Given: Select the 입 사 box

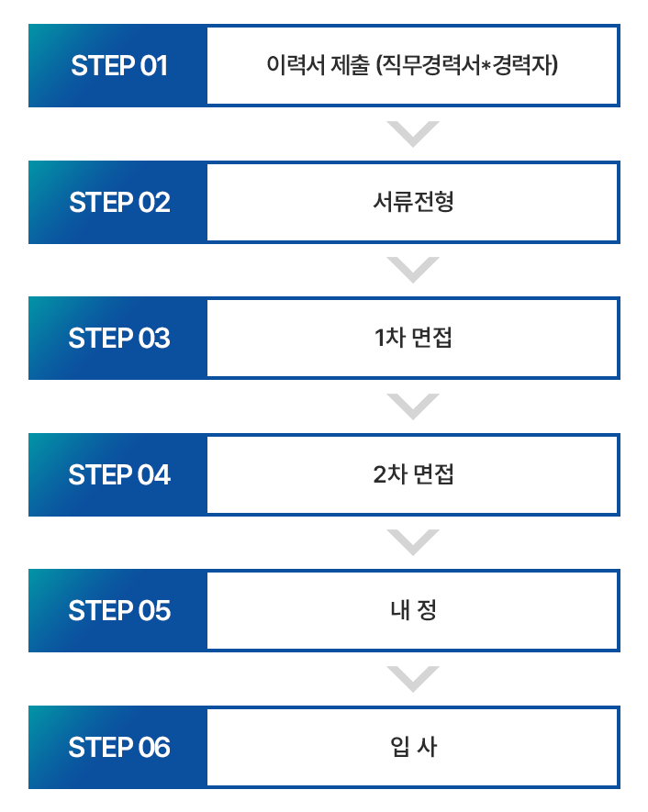Looking at the screenshot, I should click(x=413, y=747).
